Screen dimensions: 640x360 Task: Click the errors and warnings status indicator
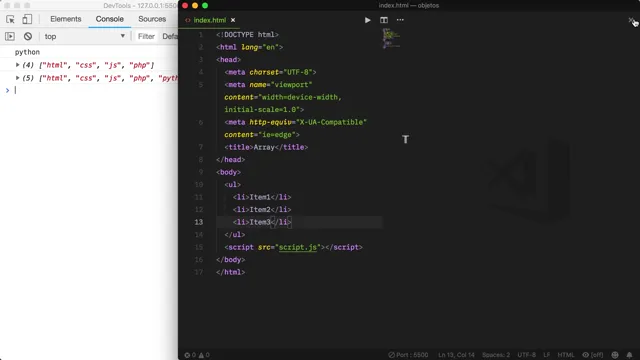pos(197,355)
